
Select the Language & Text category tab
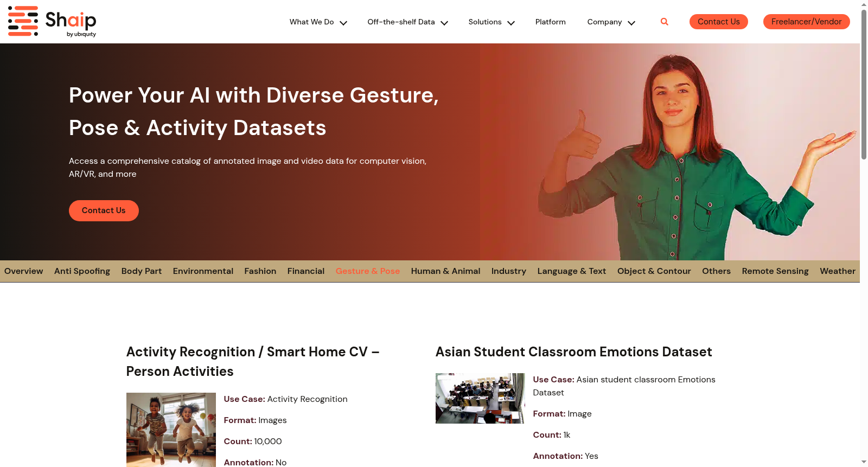[x=572, y=271]
